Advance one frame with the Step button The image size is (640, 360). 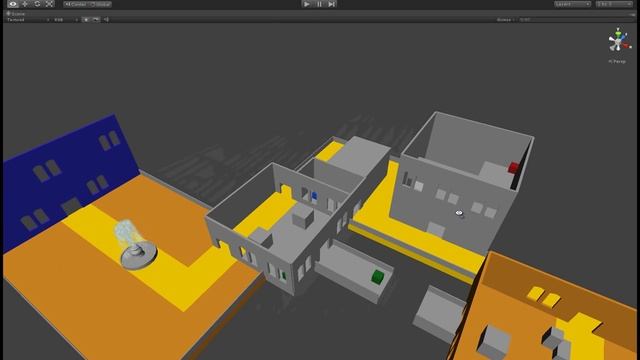(x=332, y=4)
